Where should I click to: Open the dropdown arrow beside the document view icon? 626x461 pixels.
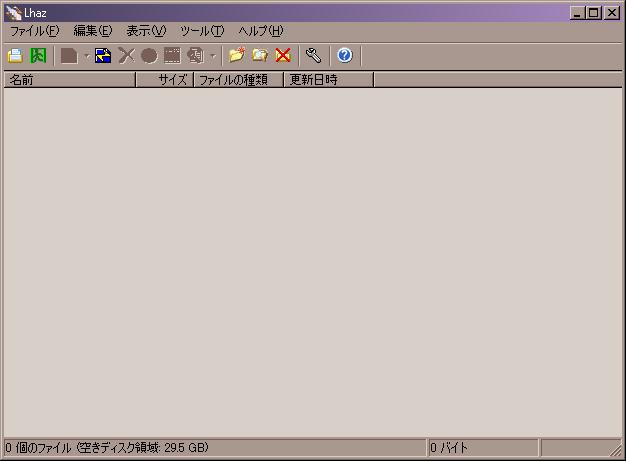[213, 56]
